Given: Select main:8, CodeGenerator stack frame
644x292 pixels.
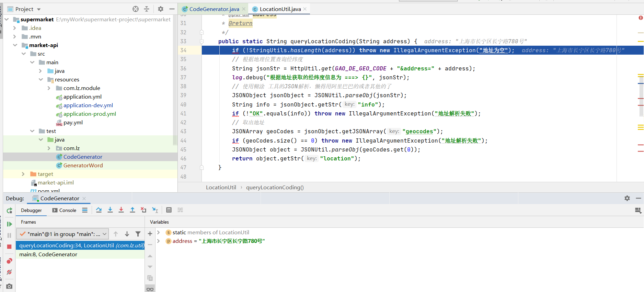Looking at the screenshot, I should 80,254.
